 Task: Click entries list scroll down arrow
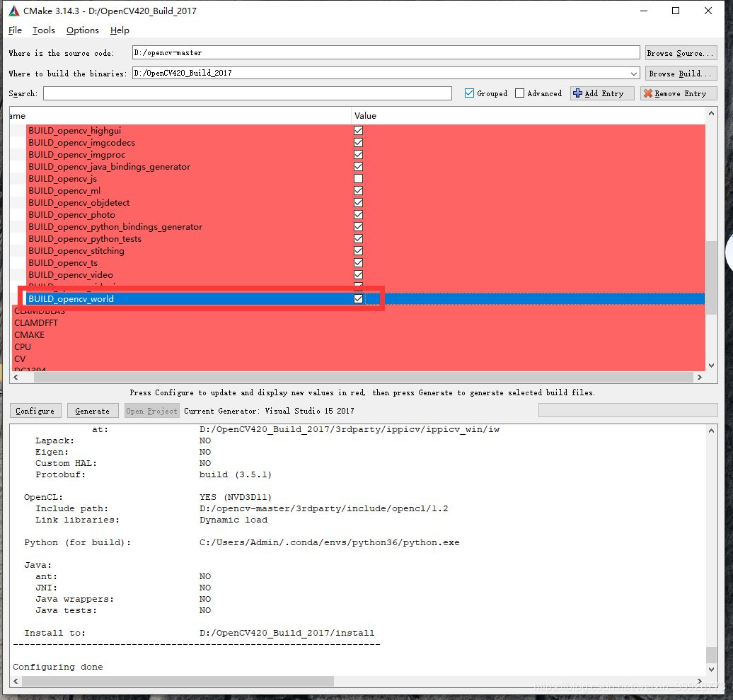[x=711, y=366]
